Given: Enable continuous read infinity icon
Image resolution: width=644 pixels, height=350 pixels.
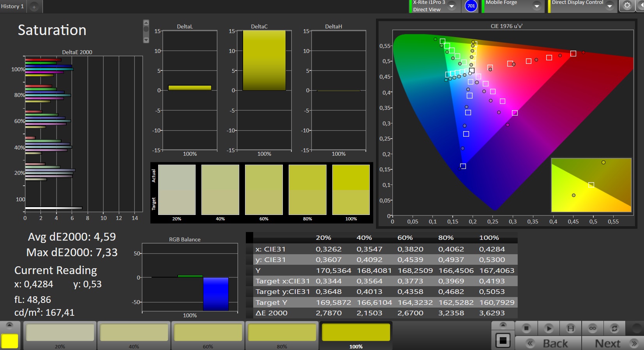Looking at the screenshot, I should point(593,328).
